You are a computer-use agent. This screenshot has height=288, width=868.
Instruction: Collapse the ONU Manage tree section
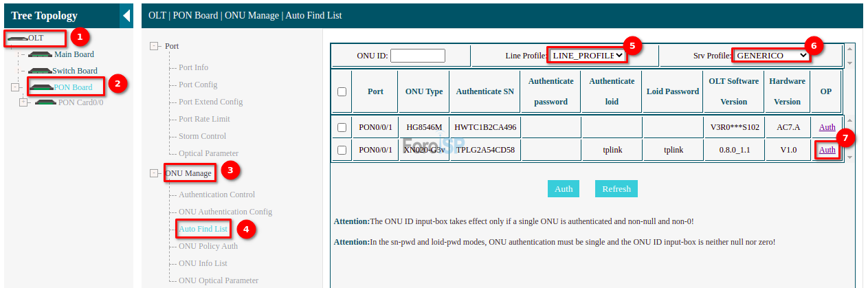tap(154, 173)
